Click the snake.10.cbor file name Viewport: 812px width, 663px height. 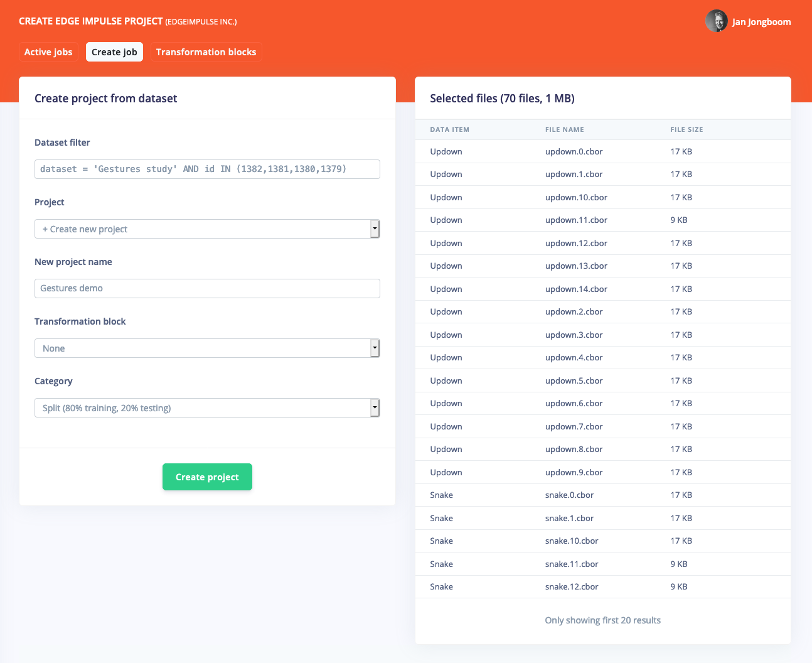[x=572, y=541]
